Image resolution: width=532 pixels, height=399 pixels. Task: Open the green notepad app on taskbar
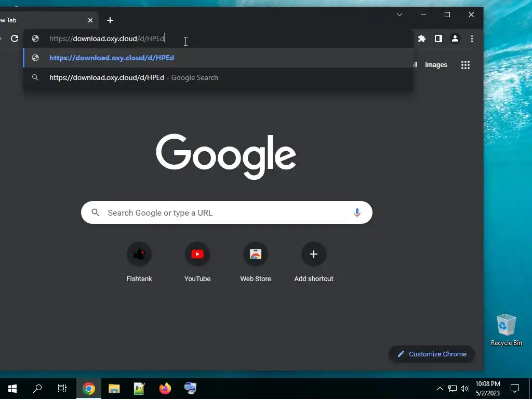click(x=139, y=389)
